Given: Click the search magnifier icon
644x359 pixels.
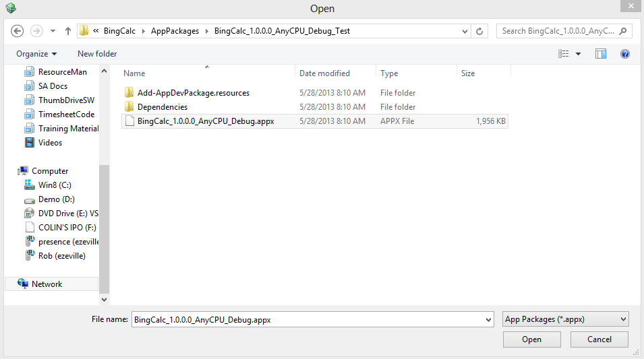Looking at the screenshot, I should pyautogui.click(x=623, y=31).
